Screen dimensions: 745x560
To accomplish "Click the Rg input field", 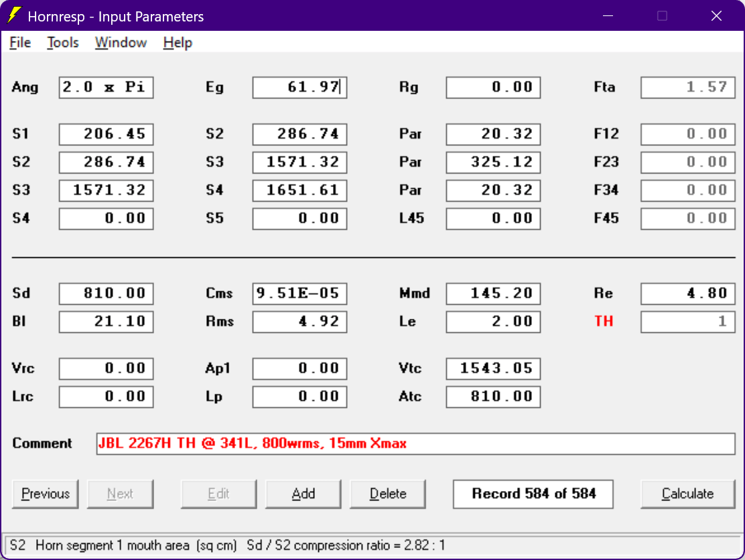I will coord(493,87).
